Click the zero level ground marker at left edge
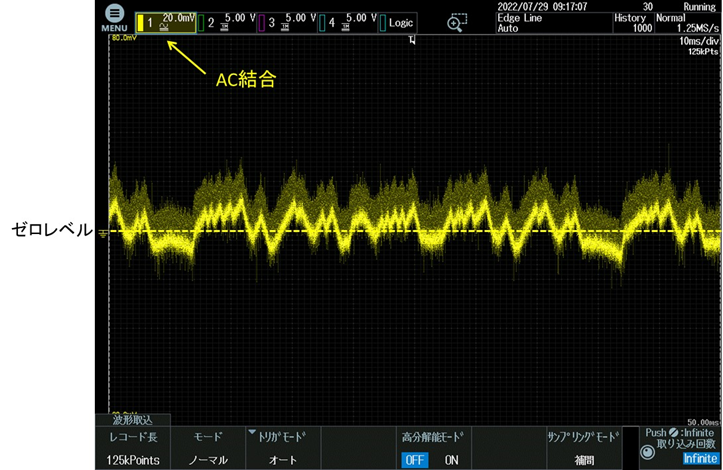 click(102, 231)
